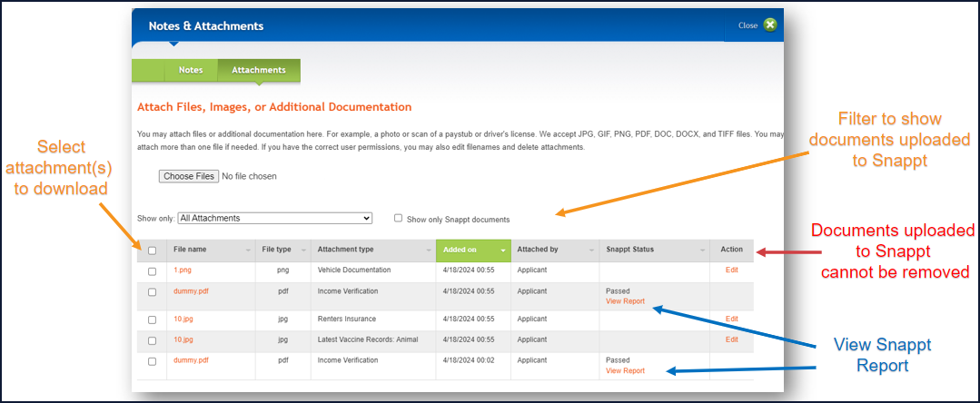The height and width of the screenshot is (403, 980).
Task: Click the 'Notes & Attachments' dialog title
Action: [x=206, y=26]
